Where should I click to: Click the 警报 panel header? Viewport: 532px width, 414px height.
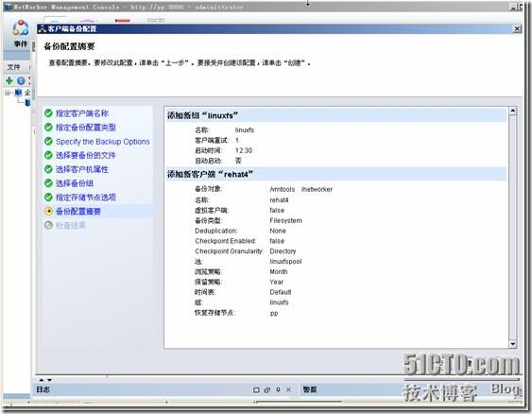[310, 390]
